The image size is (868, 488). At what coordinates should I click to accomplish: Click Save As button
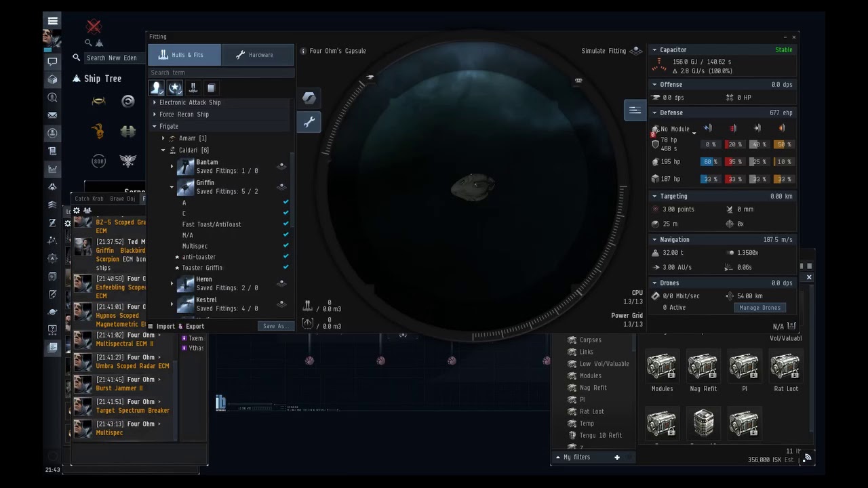click(x=275, y=326)
